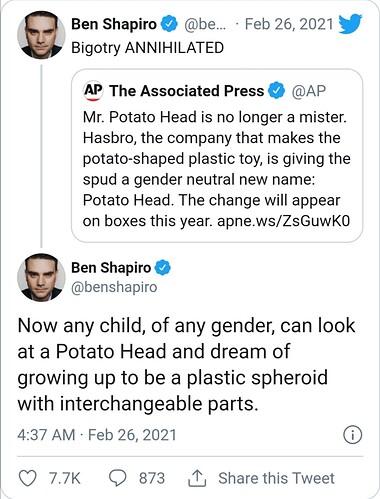The height and width of the screenshot is (499, 380).
Task: Click verified badge beside lower Ben Shapiro name
Action: [163, 268]
